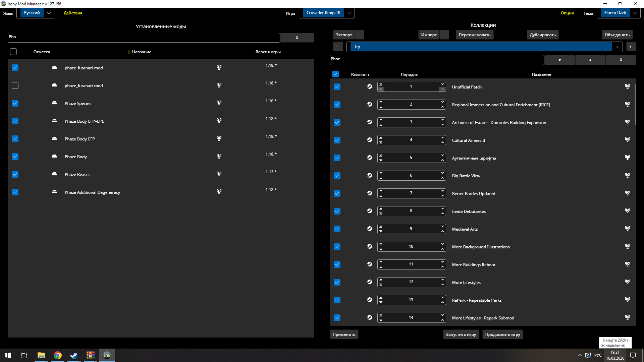Open the Действия menu
The image size is (644, 362).
pos(73,13)
